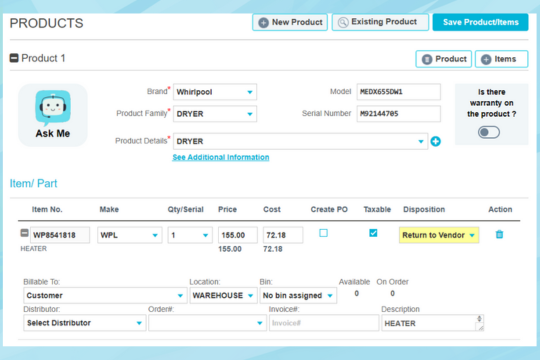The width and height of the screenshot is (540, 360).
Task: Click the HEATER label under item number
Action: point(33,248)
